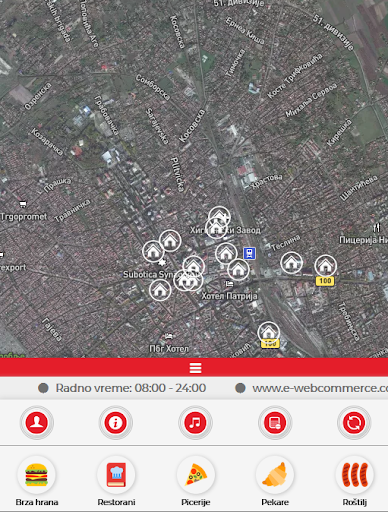The height and width of the screenshot is (512, 388).
Task: Open the Restorani category
Action: pos(116,481)
